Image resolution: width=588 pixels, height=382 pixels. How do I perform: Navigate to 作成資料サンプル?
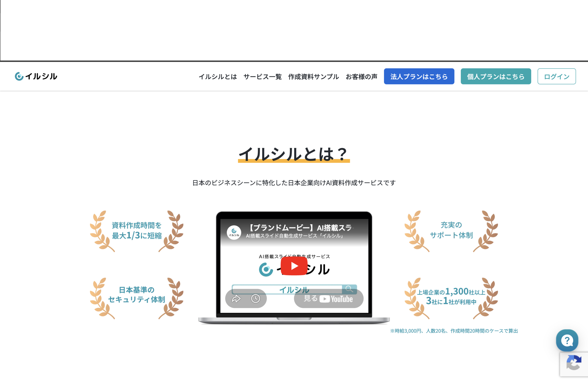(x=314, y=76)
